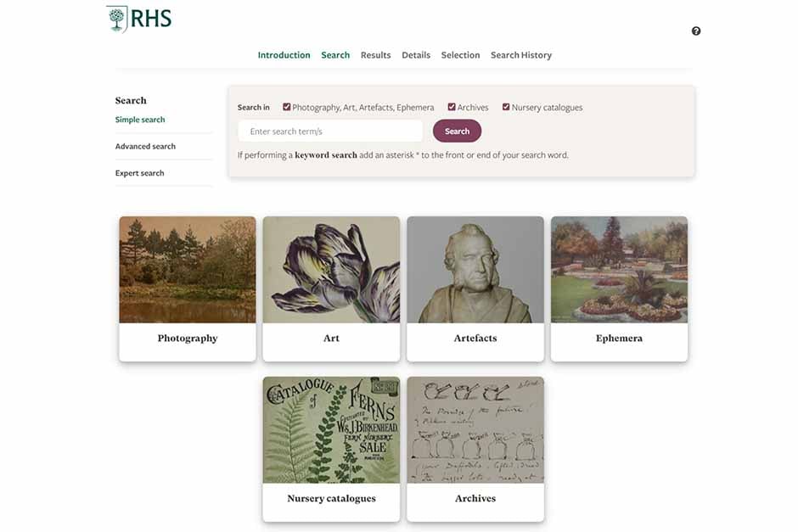Image resolution: width=798 pixels, height=532 pixels.
Task: Select Expert search in the sidebar
Action: (x=139, y=173)
